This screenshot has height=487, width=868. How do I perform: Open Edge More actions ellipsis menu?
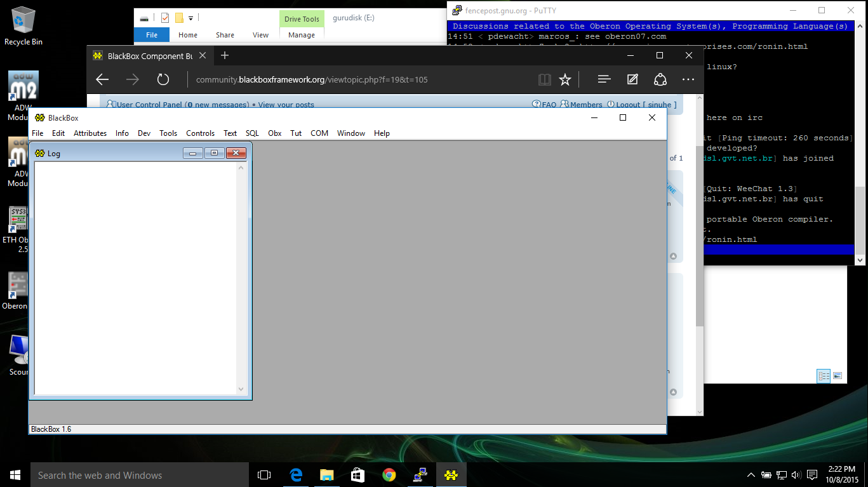[x=688, y=79]
